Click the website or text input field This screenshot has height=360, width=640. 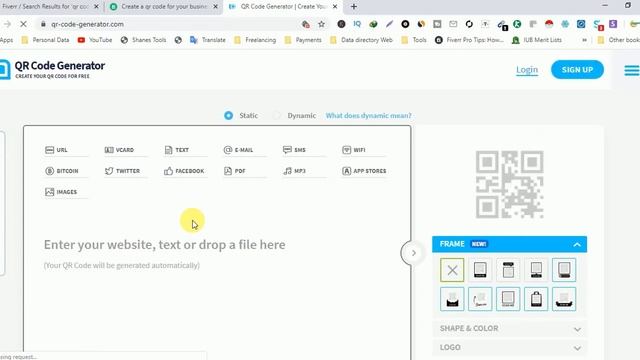coord(164,245)
